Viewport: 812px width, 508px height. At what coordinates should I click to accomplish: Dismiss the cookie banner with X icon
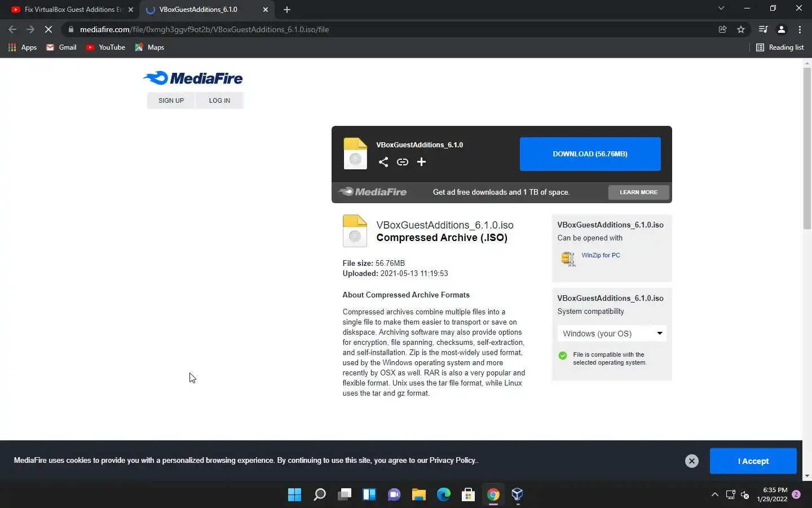[692, 461]
